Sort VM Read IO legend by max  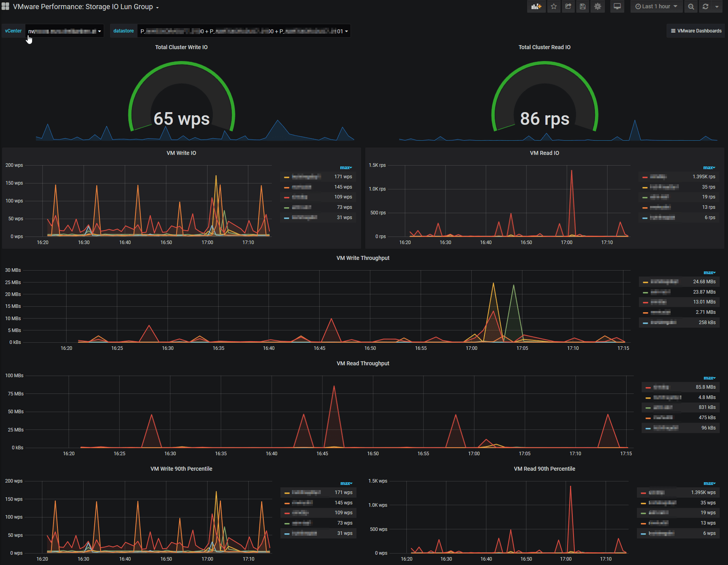click(709, 168)
